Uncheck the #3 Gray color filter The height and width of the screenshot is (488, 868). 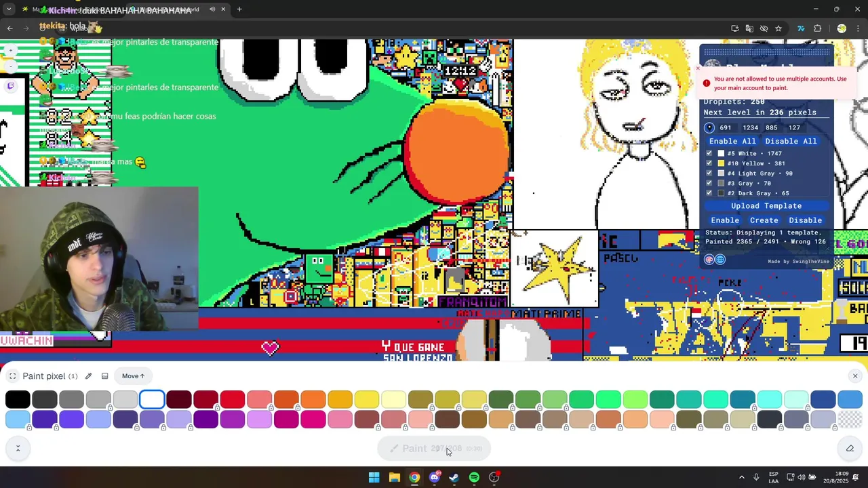click(709, 183)
